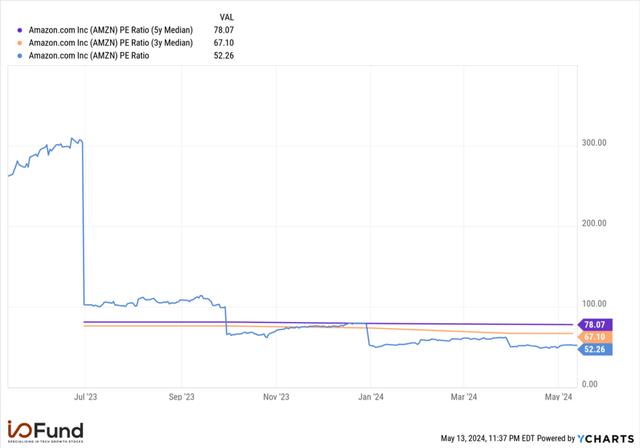The image size is (640, 448).
Task: Select the AMZN PE Ratio (5y Median) legend label
Action: coord(111,30)
